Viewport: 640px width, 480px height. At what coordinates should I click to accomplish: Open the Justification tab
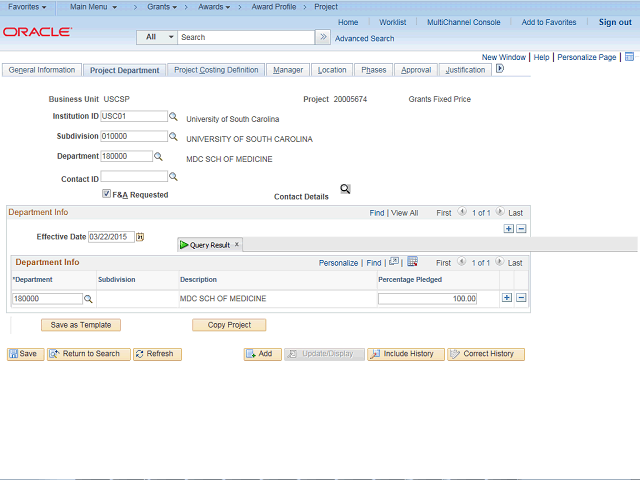(465, 70)
